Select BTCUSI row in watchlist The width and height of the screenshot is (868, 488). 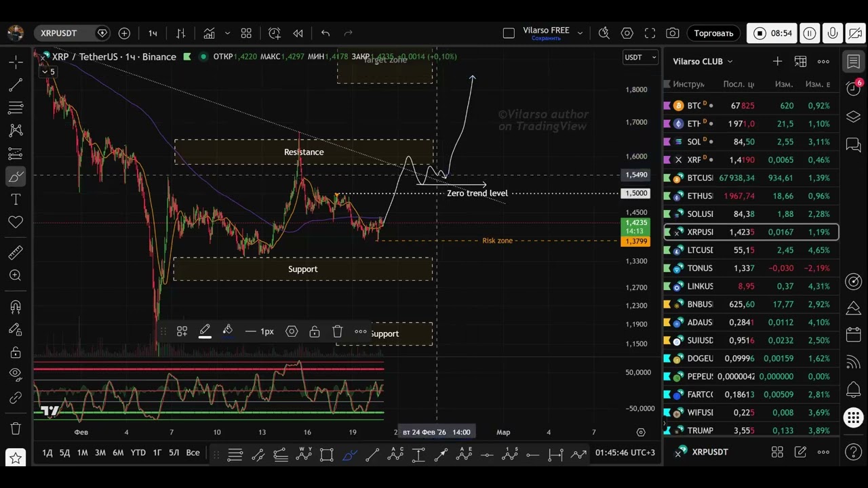click(x=751, y=178)
